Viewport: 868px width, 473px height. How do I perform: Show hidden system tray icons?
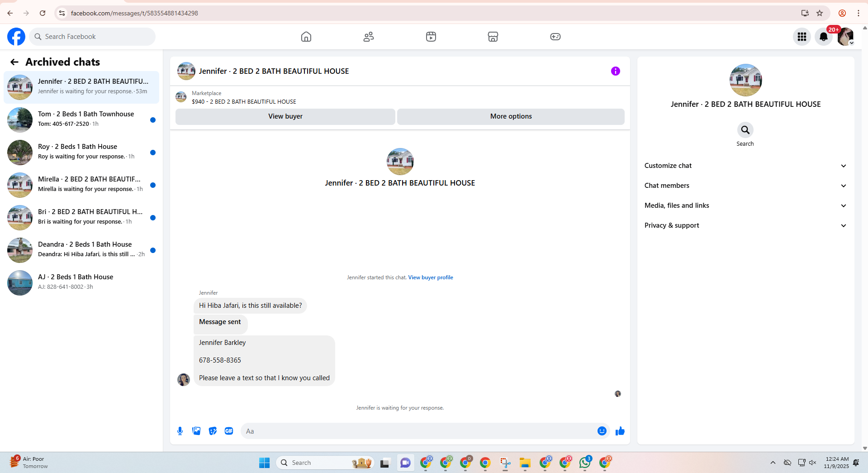pyautogui.click(x=773, y=463)
